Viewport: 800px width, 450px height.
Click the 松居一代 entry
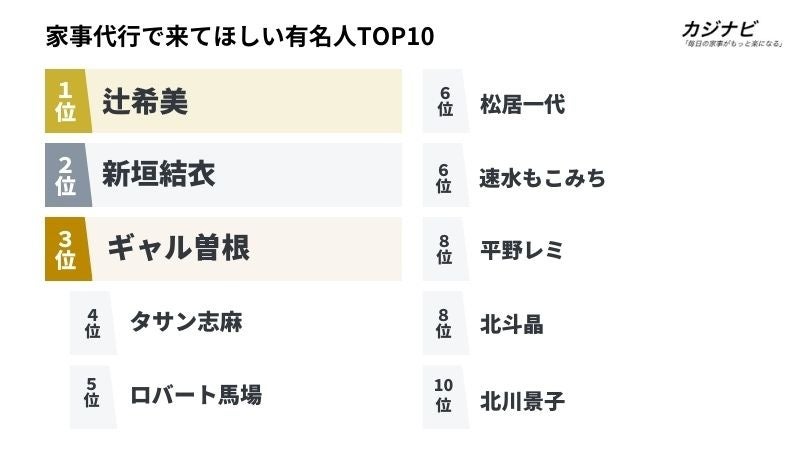click(522, 105)
